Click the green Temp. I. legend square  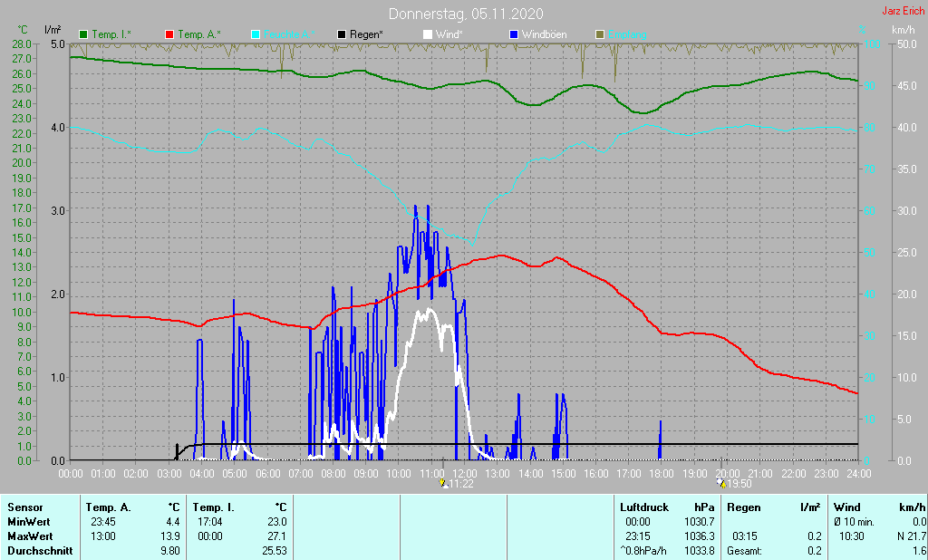tap(84, 34)
